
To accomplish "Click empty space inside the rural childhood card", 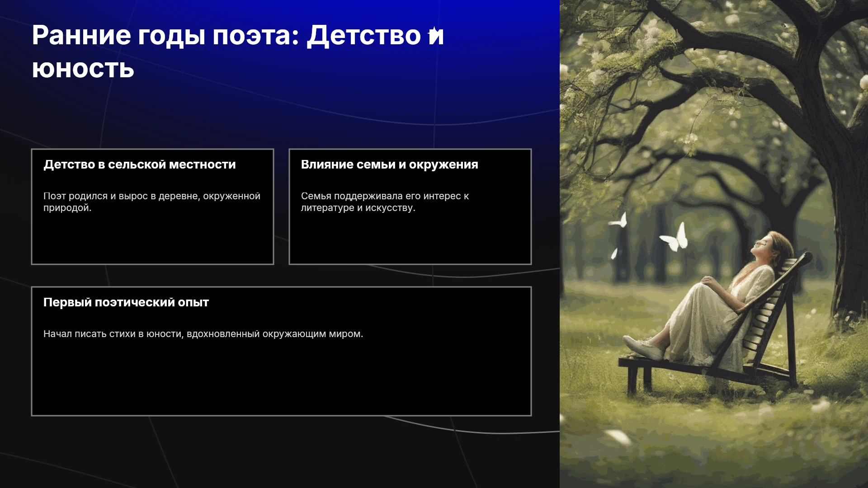I will pyautogui.click(x=152, y=239).
